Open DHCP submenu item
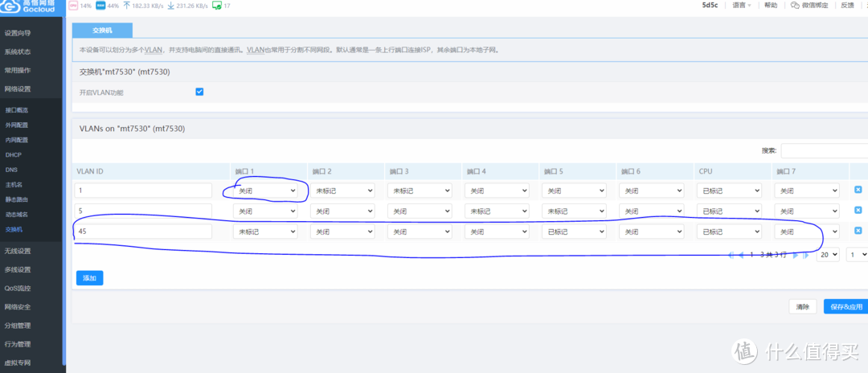 coord(14,155)
